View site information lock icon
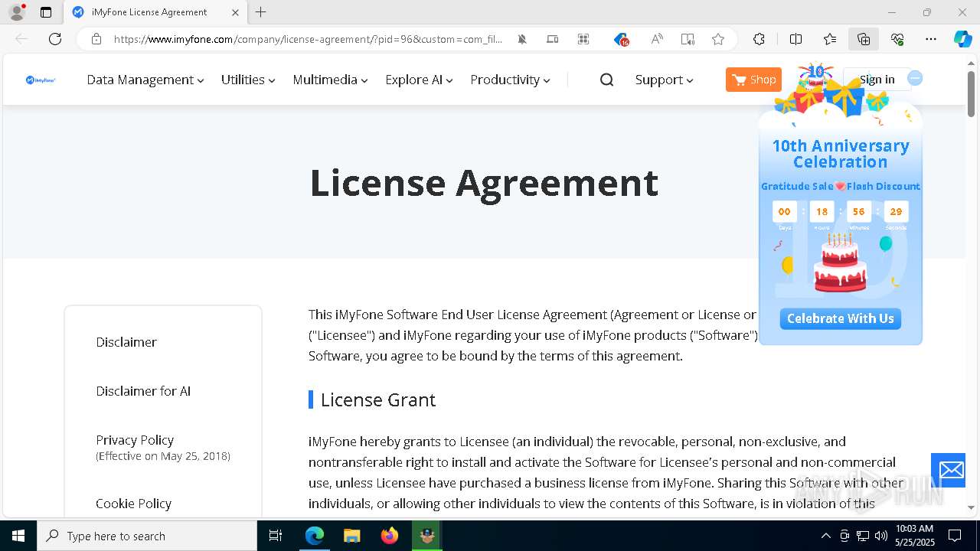This screenshot has width=980, height=551. coord(96,39)
